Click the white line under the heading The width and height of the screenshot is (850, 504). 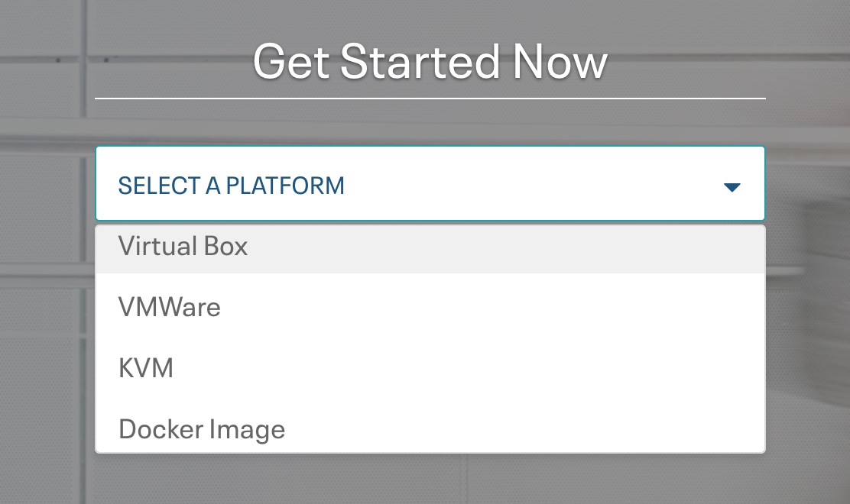[x=430, y=99]
